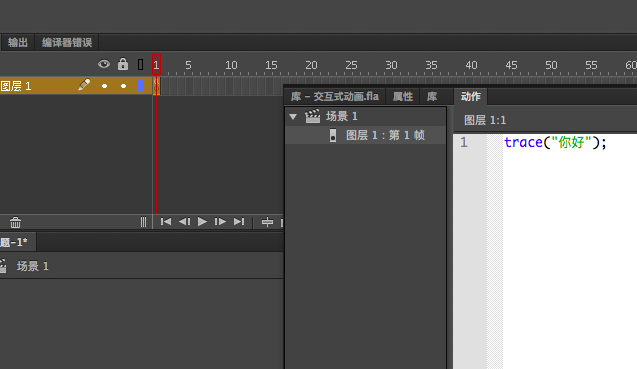
Task: Open the 编译器错误 tab
Action: point(67,42)
